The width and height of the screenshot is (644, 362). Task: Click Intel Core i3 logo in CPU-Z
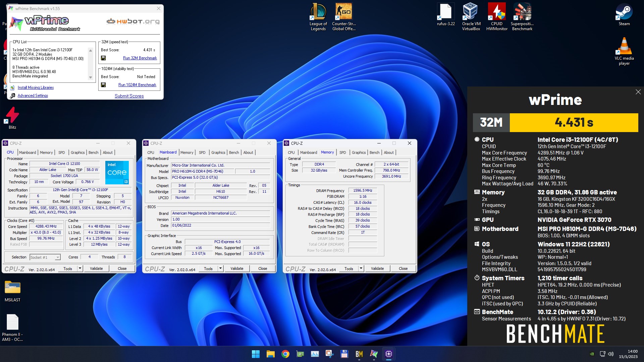click(117, 173)
